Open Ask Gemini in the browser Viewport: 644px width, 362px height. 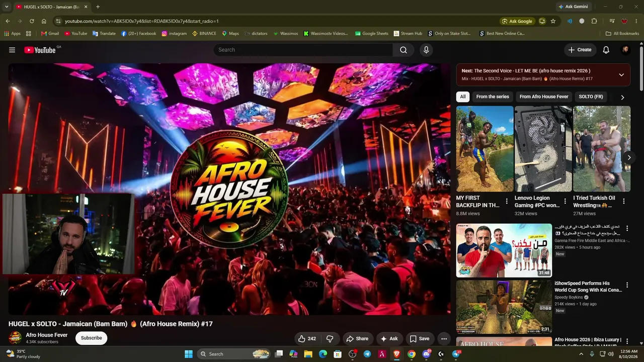pos(573,7)
